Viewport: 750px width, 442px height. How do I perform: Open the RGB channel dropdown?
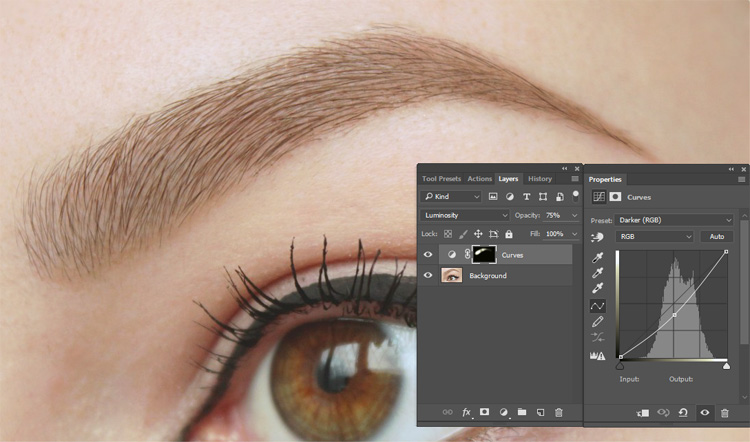pos(654,236)
